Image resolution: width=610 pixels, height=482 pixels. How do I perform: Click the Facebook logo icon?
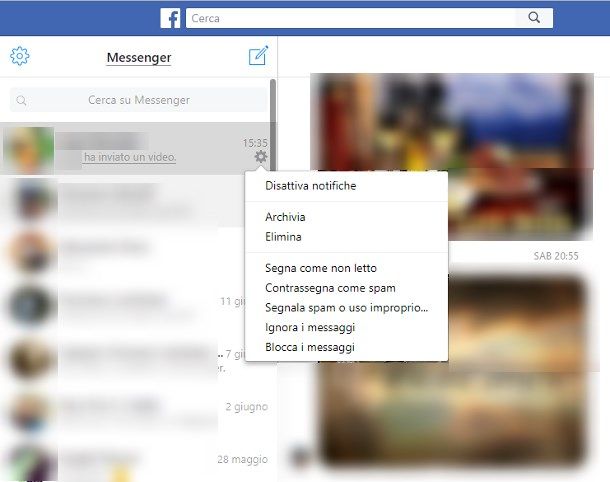tap(170, 18)
